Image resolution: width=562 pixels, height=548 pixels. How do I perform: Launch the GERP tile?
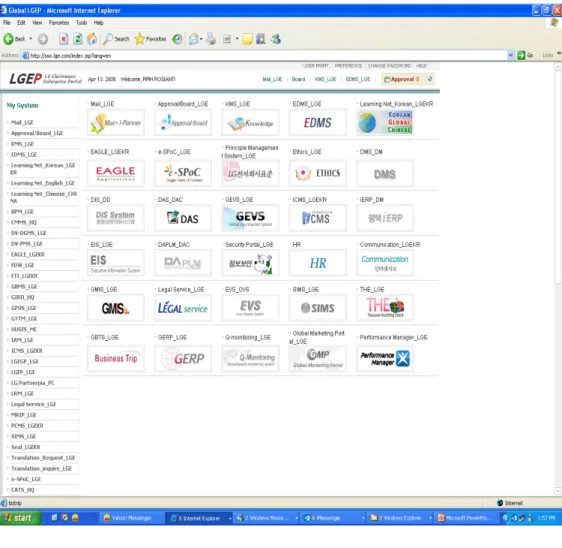(183, 358)
